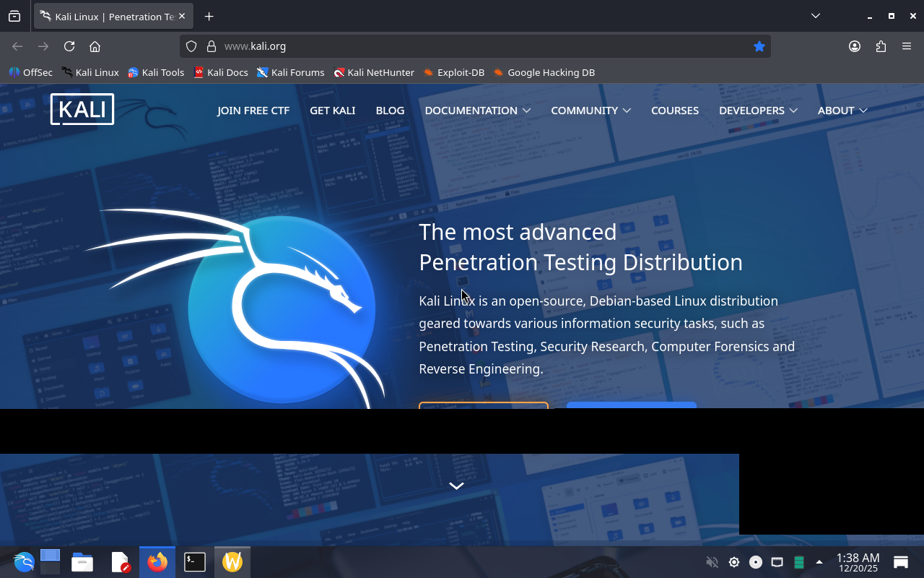
Task: Click the Join Free CTF link
Action: click(x=253, y=111)
